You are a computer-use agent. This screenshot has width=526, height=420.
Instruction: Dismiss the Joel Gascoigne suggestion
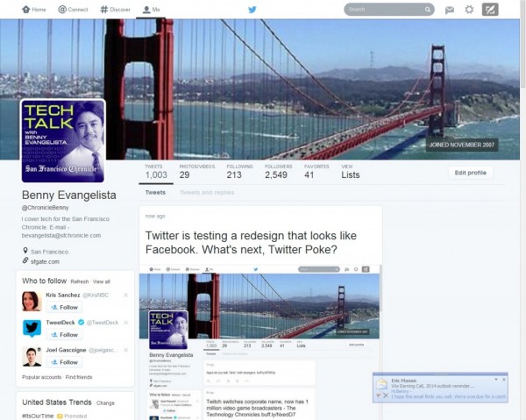click(125, 350)
